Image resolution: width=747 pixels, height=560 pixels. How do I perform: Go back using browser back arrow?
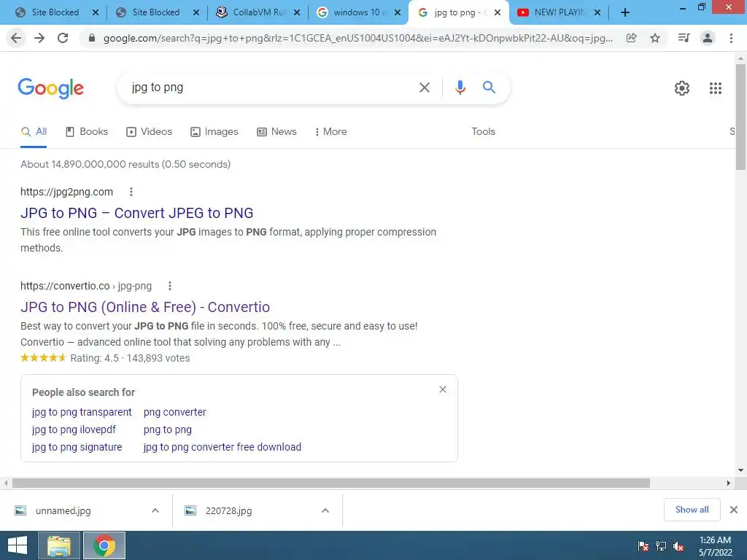click(x=16, y=38)
